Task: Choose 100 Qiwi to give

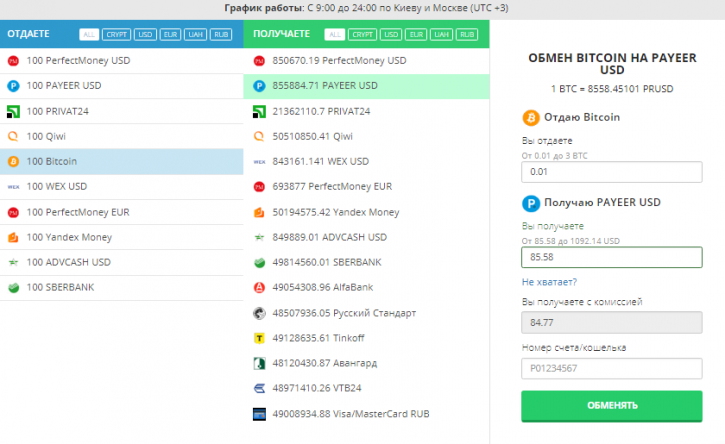Action: (122, 136)
